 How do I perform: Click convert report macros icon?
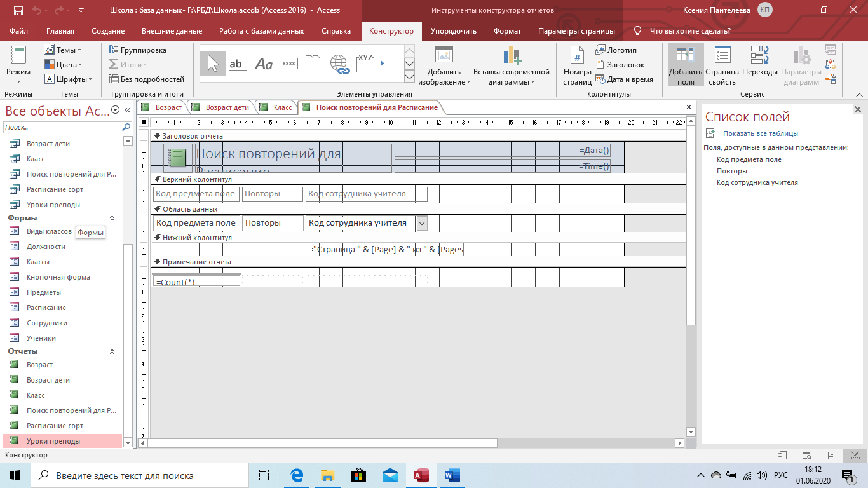coord(830,79)
